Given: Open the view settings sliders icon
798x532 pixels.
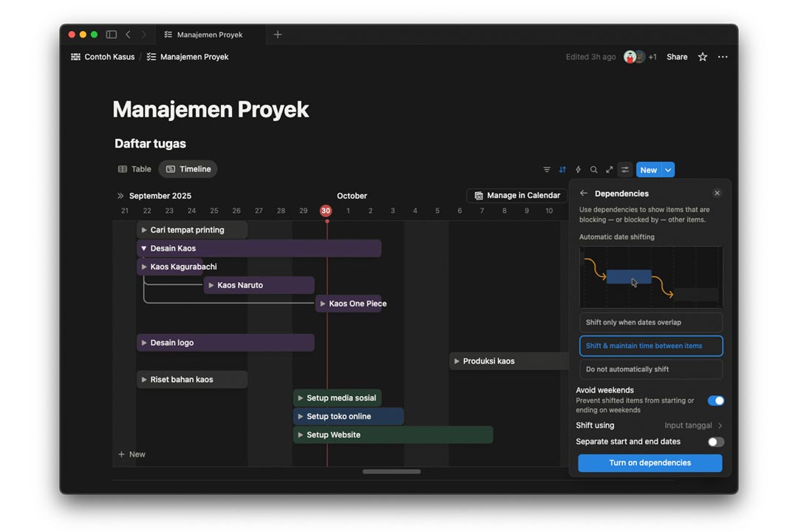Looking at the screenshot, I should (x=625, y=170).
